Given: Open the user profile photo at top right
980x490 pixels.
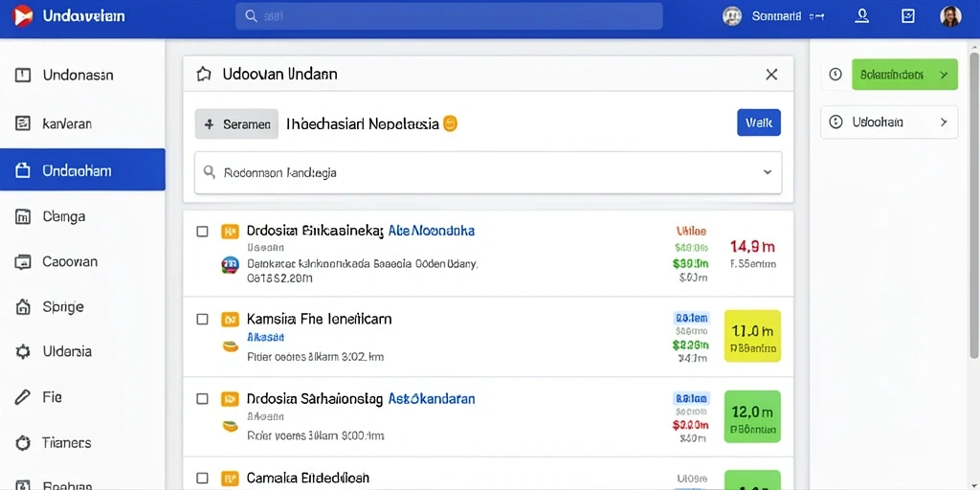Looking at the screenshot, I should point(950,16).
